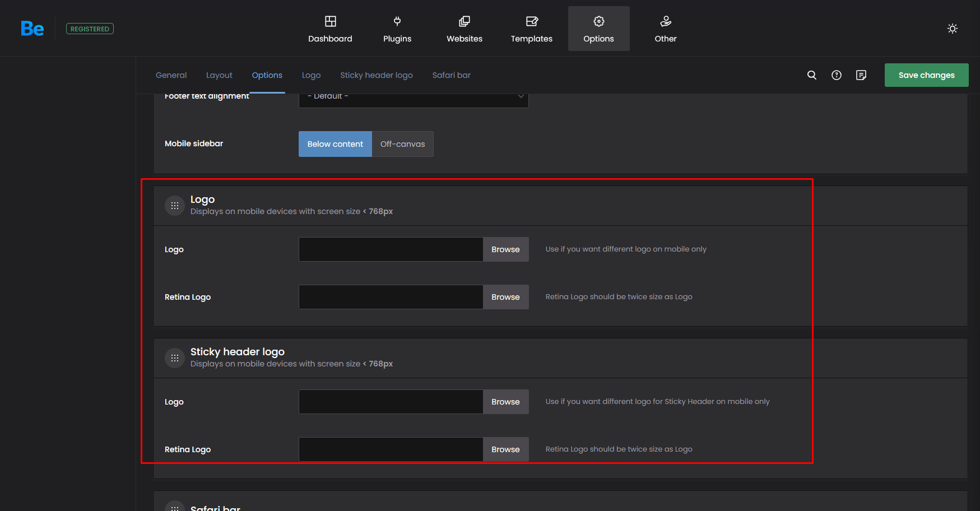The image size is (980, 511).
Task: Set Mobile sidebar to Below content
Action: (335, 144)
